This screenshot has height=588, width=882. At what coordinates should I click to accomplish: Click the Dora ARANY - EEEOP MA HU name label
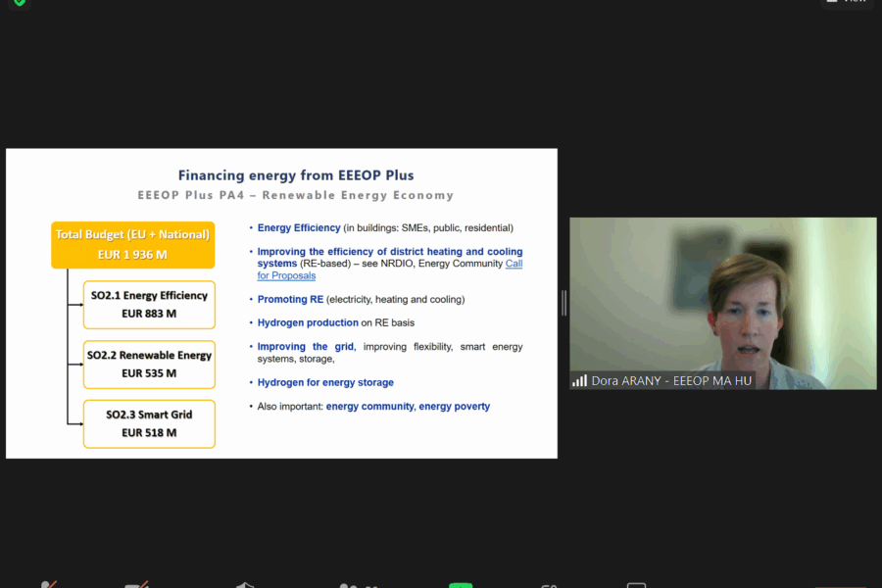click(x=671, y=380)
